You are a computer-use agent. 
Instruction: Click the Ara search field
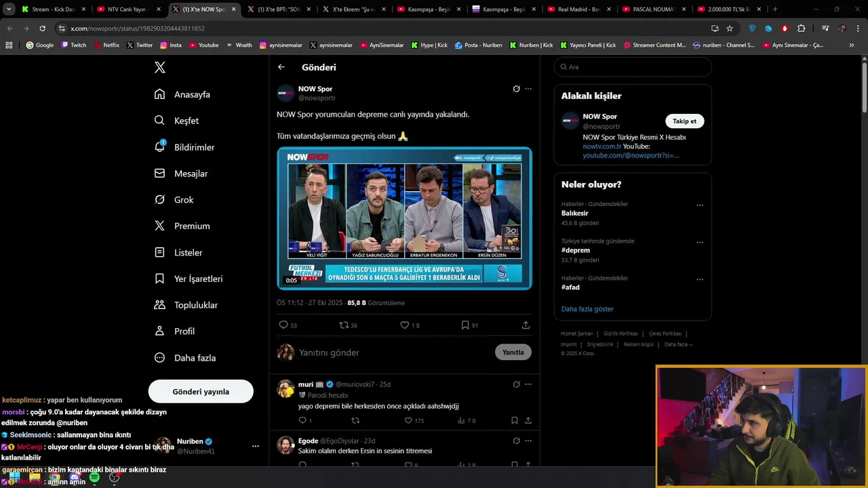pyautogui.click(x=633, y=67)
